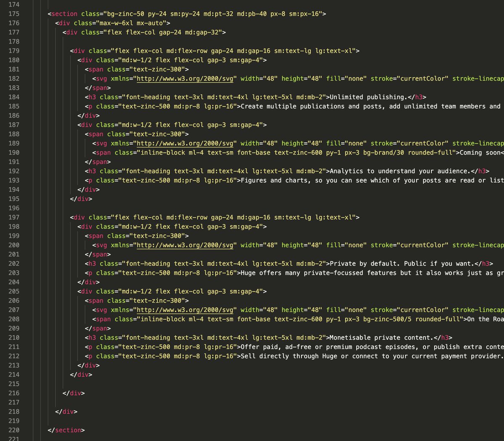The image size is (504, 441).
Task: Click the closing h3 tag on line 184
Action: pyautogui.click(x=417, y=97)
